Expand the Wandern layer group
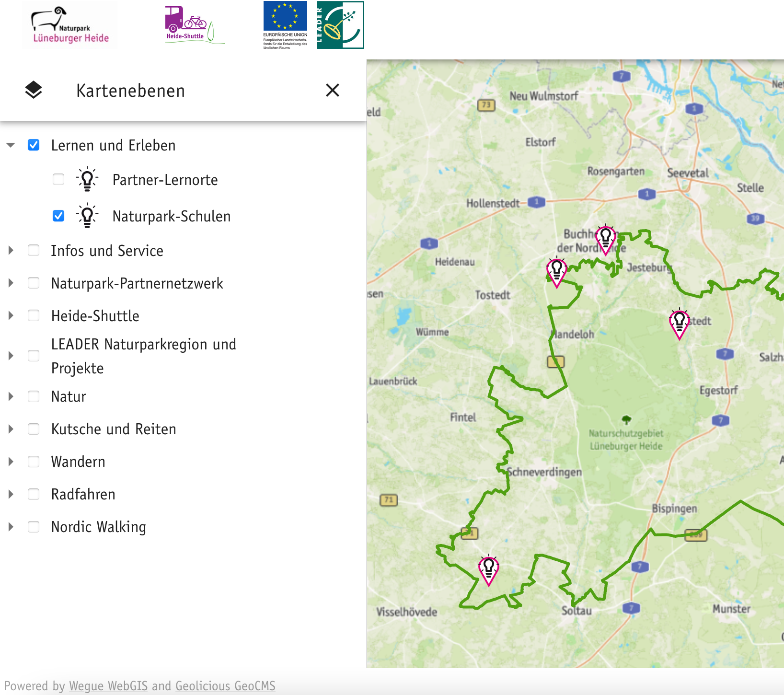 [x=11, y=461]
